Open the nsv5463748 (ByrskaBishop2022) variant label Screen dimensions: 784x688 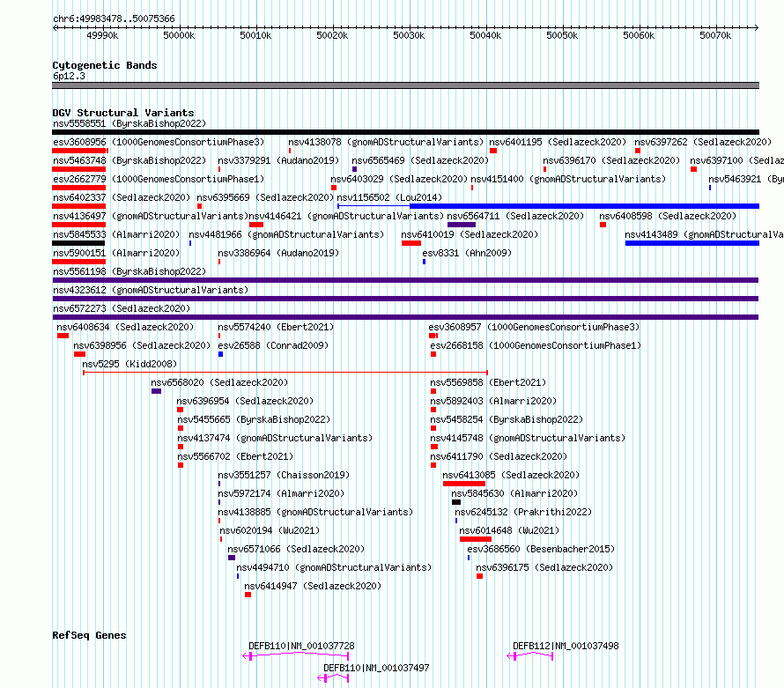tap(129, 160)
